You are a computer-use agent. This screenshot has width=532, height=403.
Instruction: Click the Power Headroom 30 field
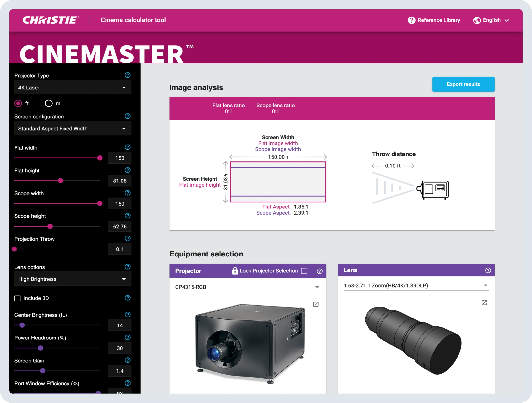[x=120, y=348]
